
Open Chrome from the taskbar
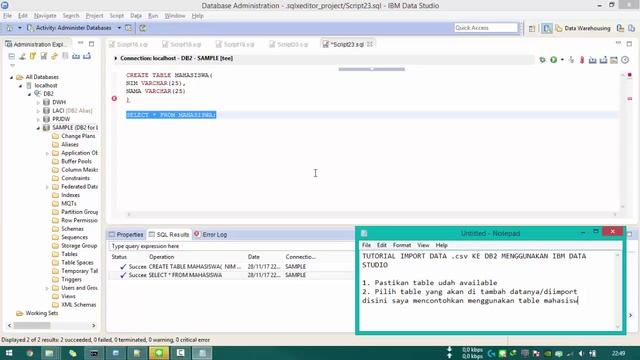(29, 353)
